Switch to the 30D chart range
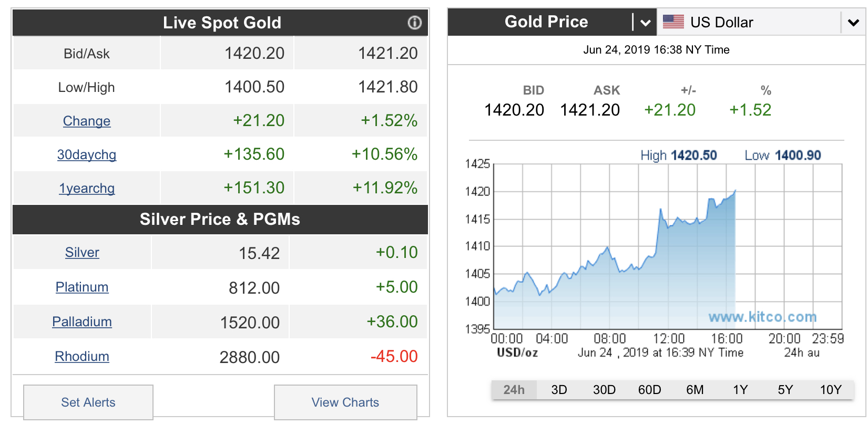Viewport: 868px width, 435px height. tap(604, 390)
